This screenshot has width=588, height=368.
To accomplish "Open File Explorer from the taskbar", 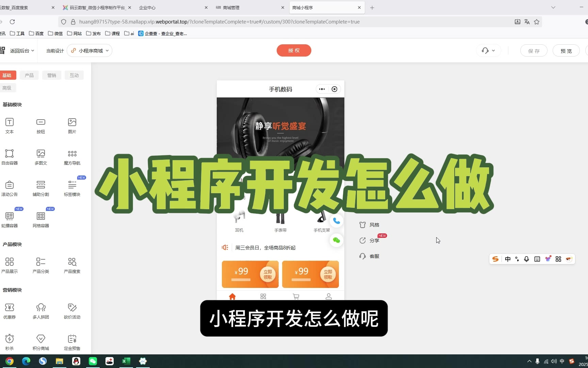I will click(x=60, y=361).
